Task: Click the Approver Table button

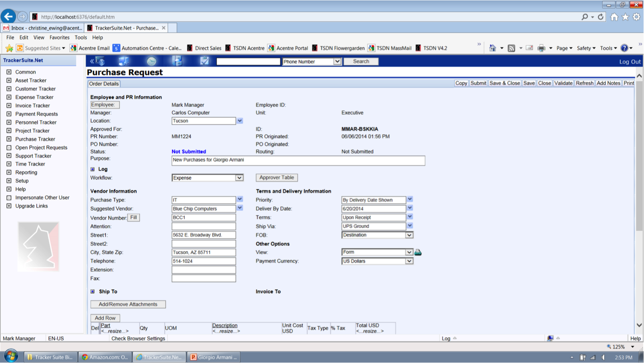Action: (277, 178)
